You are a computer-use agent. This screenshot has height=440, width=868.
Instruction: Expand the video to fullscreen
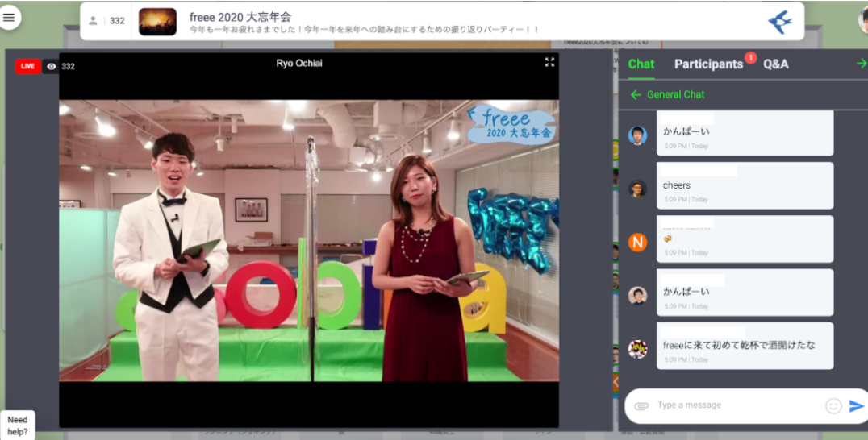pyautogui.click(x=549, y=63)
